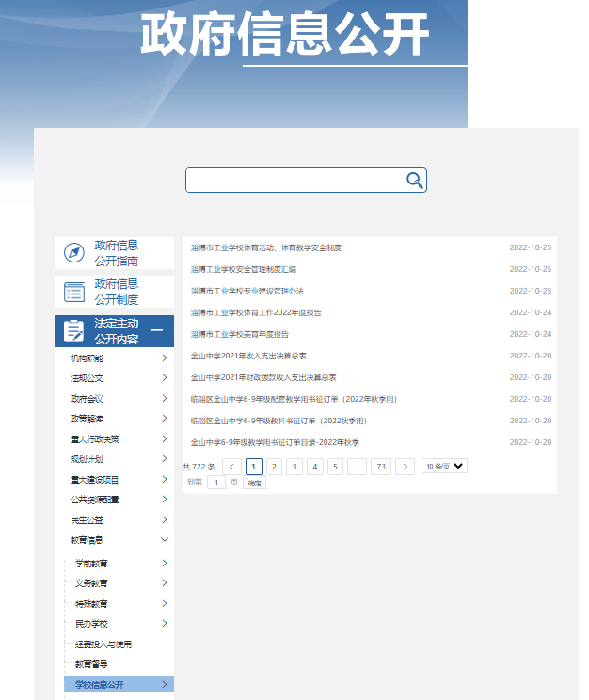This screenshot has width=589, height=700.
Task: Open the 10条/页 page size dropdown
Action: [444, 467]
